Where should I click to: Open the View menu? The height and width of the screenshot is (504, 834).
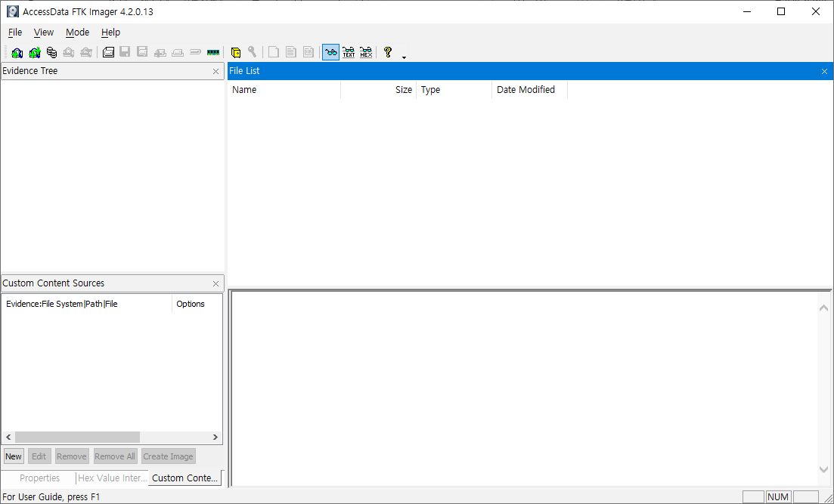point(44,32)
